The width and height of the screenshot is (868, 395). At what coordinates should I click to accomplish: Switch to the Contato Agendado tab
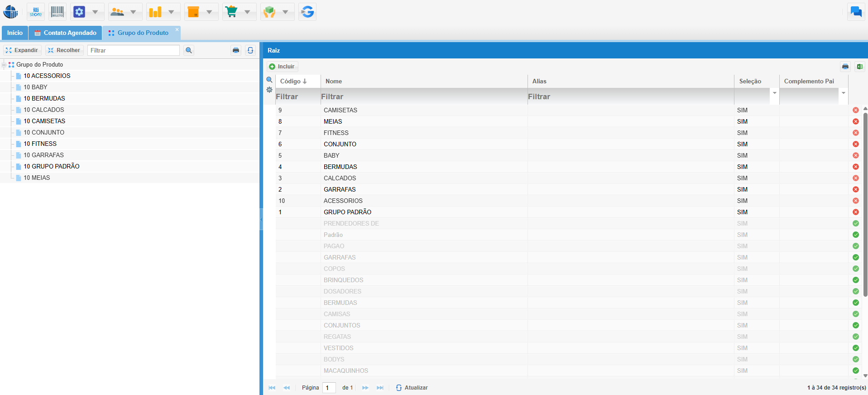coord(65,33)
